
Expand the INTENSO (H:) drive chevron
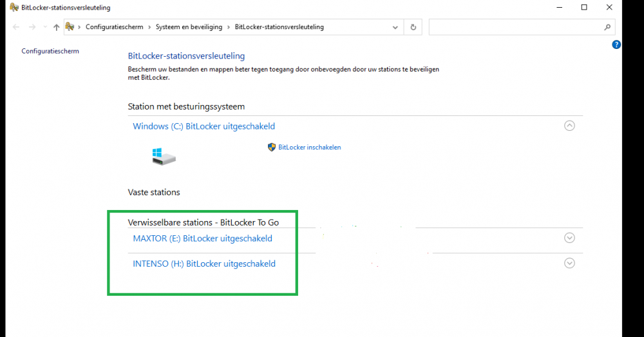click(569, 263)
